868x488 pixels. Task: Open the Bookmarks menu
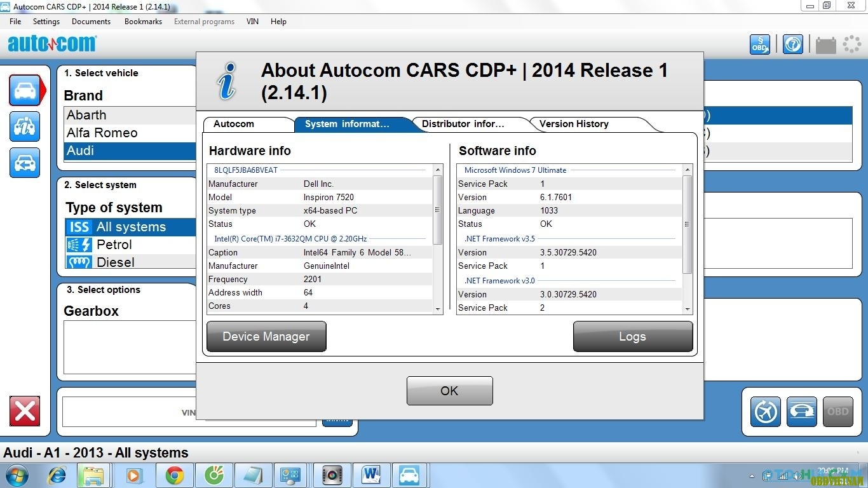[x=143, y=22]
